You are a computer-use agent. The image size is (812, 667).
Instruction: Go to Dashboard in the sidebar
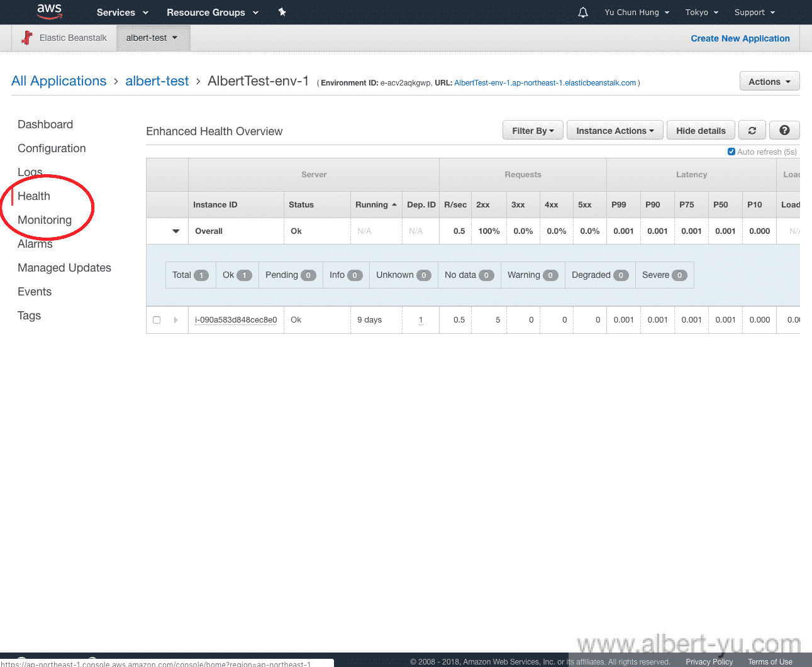pyautogui.click(x=45, y=124)
